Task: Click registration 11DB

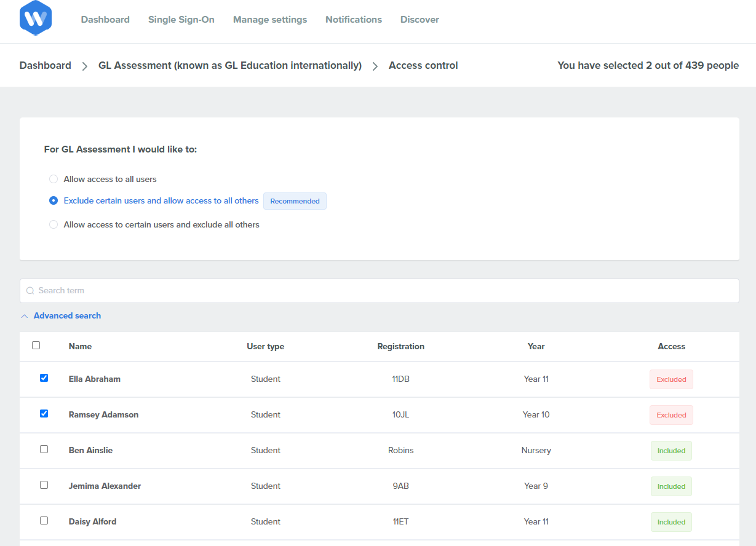Action: tap(401, 379)
